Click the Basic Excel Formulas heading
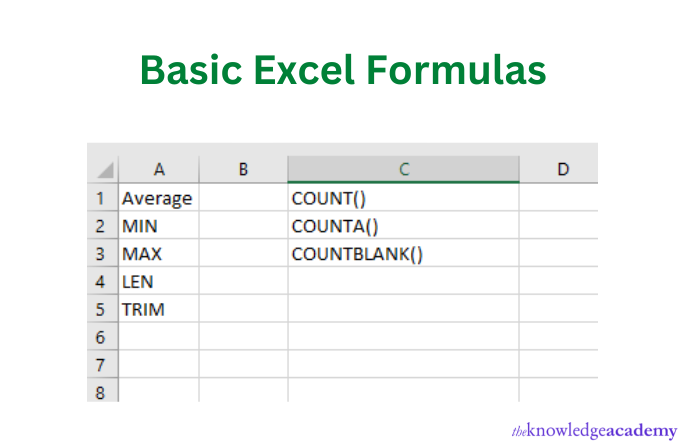Image resolution: width=685 pixels, height=447 pixels. [x=343, y=70]
